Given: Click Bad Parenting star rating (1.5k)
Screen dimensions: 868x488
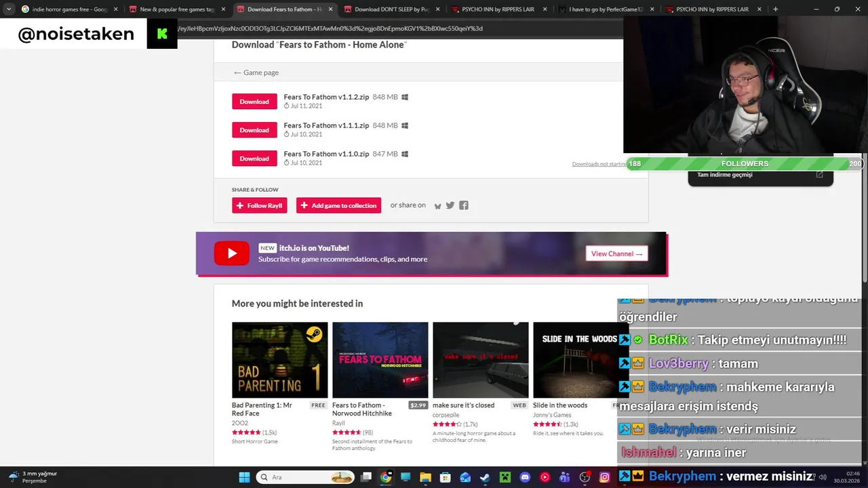Looking at the screenshot, I should [254, 432].
